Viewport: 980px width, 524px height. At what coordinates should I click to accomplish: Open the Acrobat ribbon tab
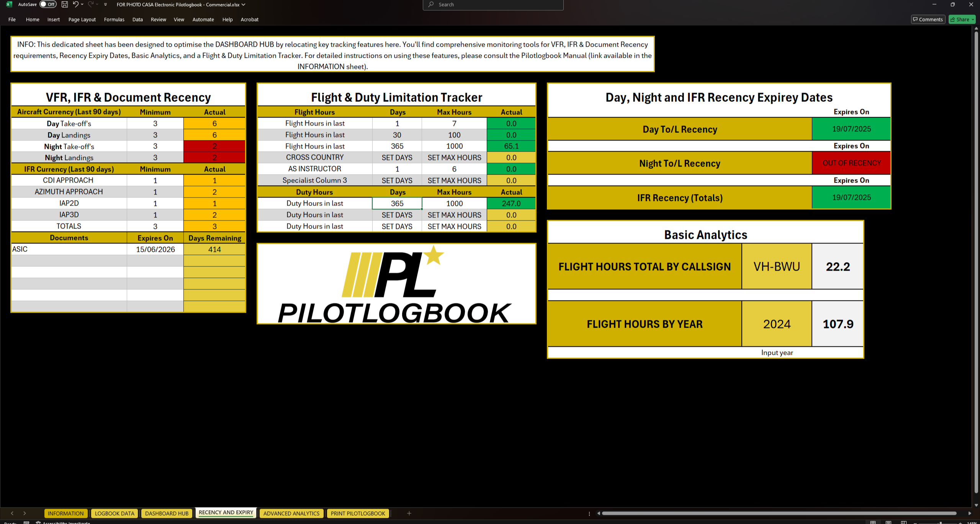pyautogui.click(x=250, y=20)
